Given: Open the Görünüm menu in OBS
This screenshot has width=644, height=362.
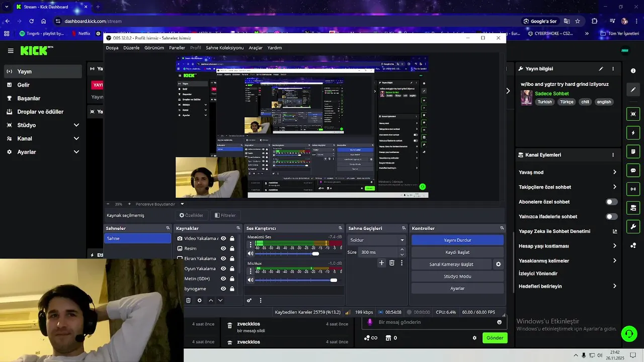Looking at the screenshot, I should click(154, 48).
